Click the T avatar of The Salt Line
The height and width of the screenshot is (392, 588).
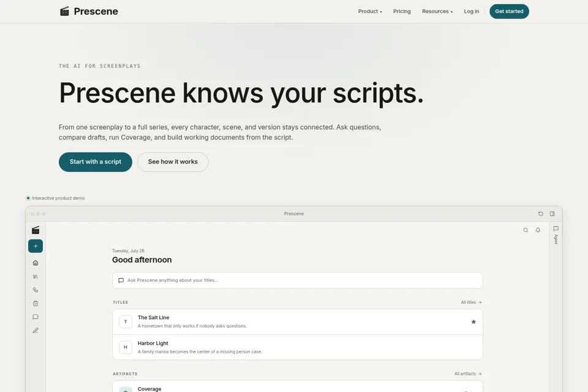[126, 322]
